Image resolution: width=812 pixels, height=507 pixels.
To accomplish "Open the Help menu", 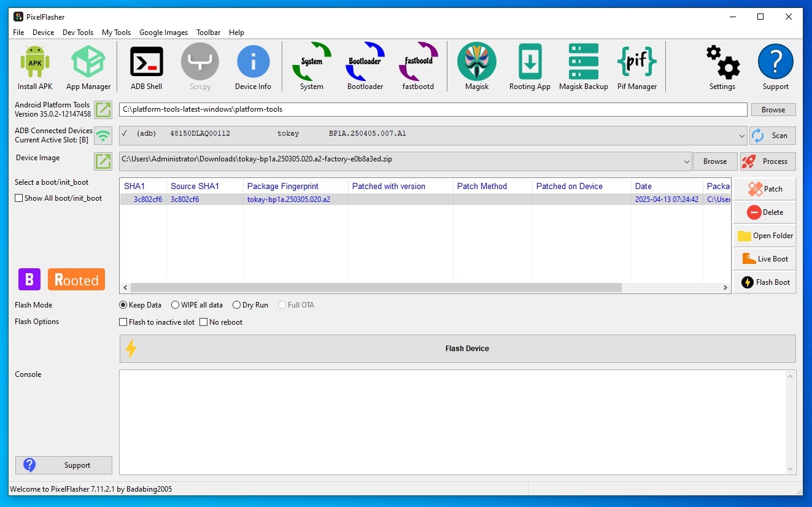I will click(236, 33).
